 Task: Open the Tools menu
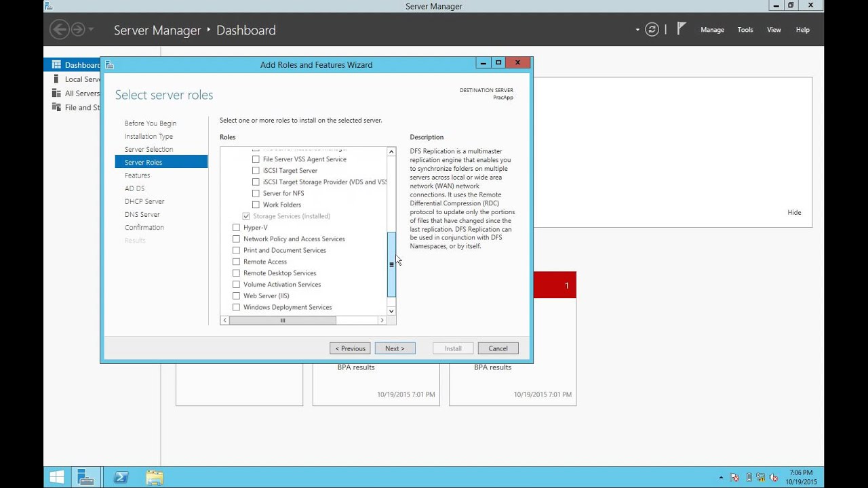pos(745,30)
